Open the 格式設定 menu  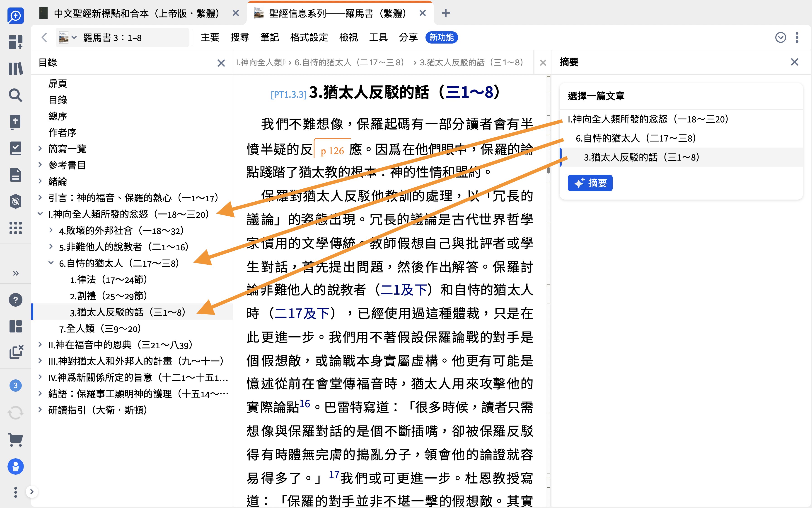309,37
